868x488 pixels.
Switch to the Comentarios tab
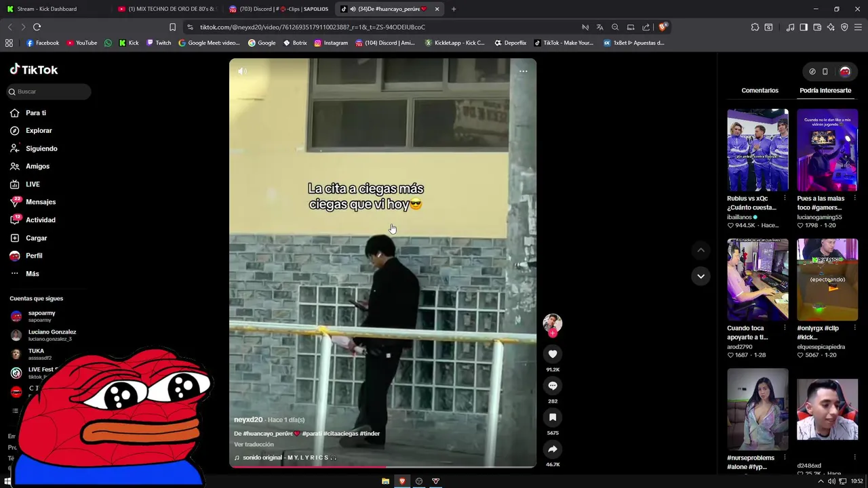(x=759, y=90)
